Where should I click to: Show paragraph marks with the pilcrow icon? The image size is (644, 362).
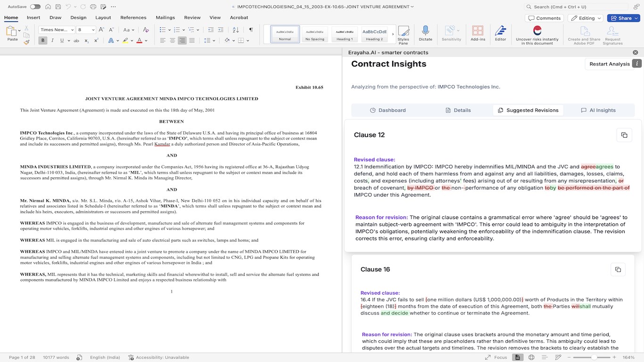click(251, 30)
